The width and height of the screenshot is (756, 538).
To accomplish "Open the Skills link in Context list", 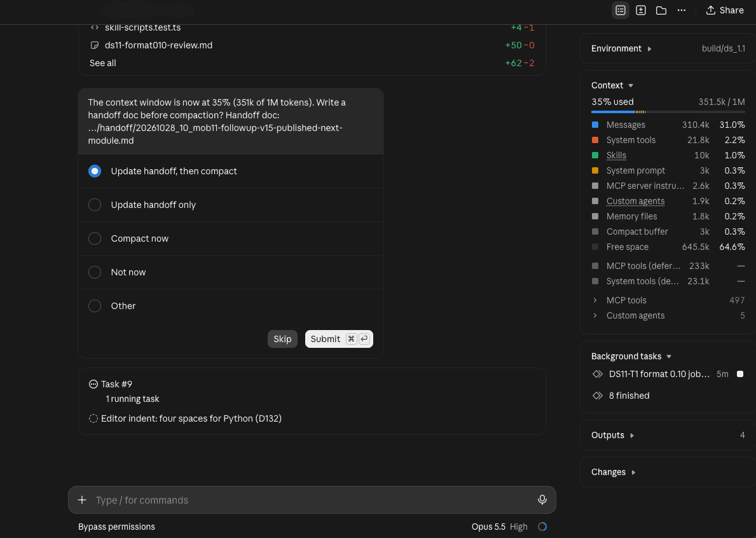I will 616,155.
